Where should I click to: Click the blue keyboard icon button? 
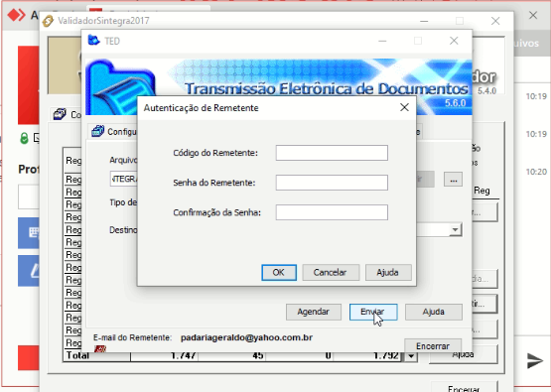(x=29, y=233)
